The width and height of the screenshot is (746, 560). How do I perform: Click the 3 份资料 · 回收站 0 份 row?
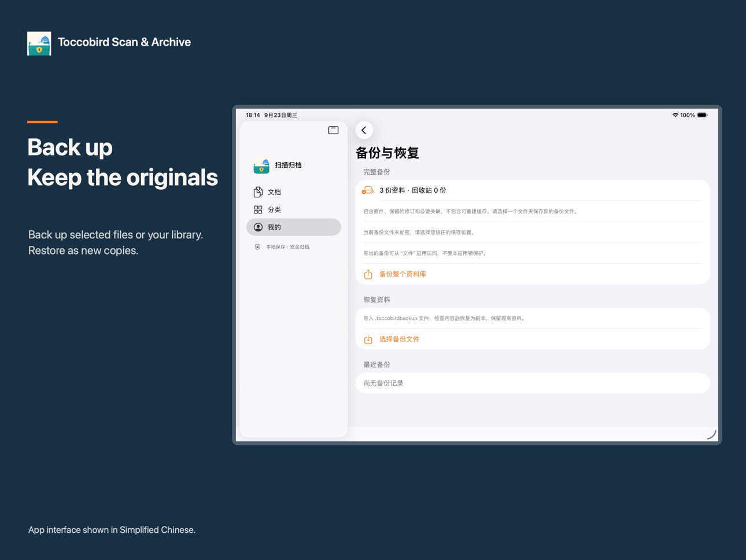(533, 190)
